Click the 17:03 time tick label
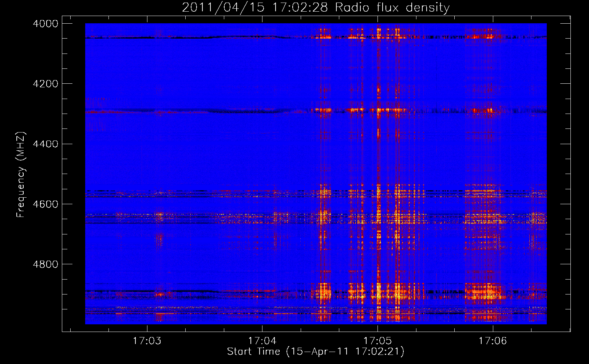Screen dimensions: 589x364 147,341
